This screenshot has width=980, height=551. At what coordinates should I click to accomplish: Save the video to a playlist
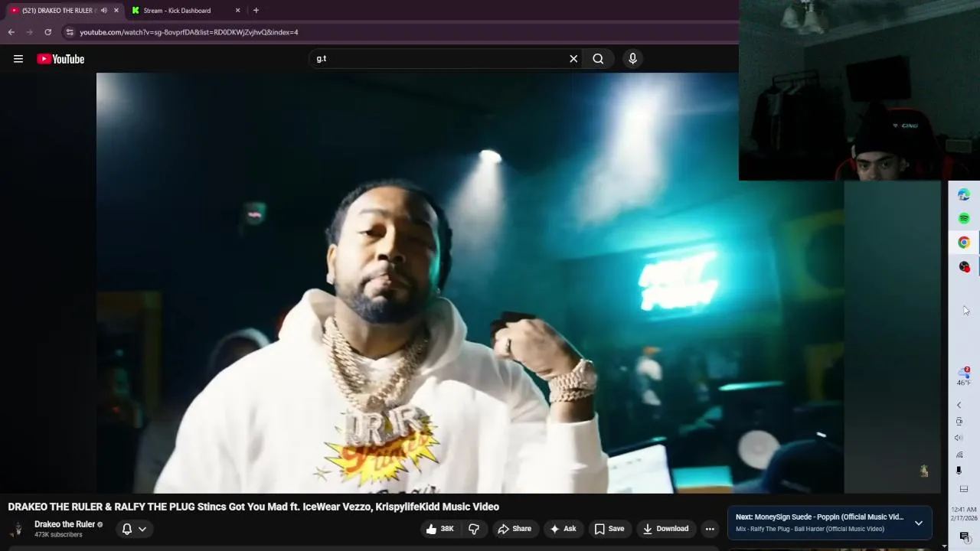click(609, 529)
